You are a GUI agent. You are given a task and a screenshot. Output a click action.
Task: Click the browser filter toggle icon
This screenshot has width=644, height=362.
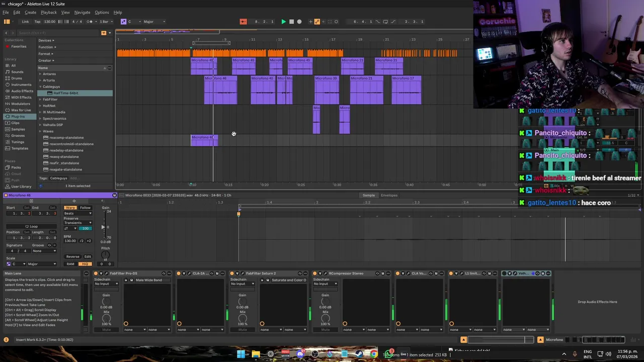[x=104, y=33]
